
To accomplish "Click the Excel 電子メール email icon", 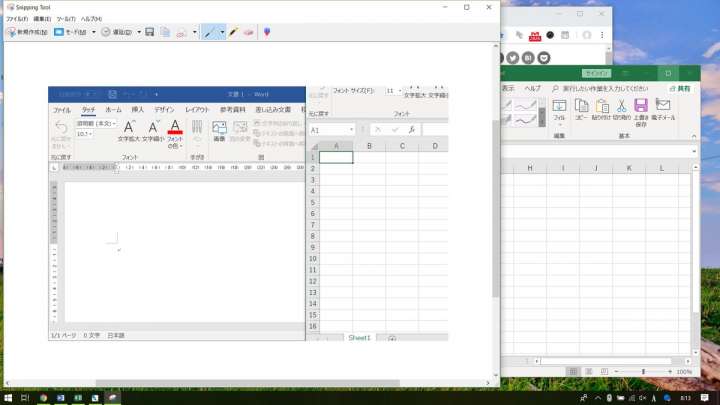I will [663, 110].
